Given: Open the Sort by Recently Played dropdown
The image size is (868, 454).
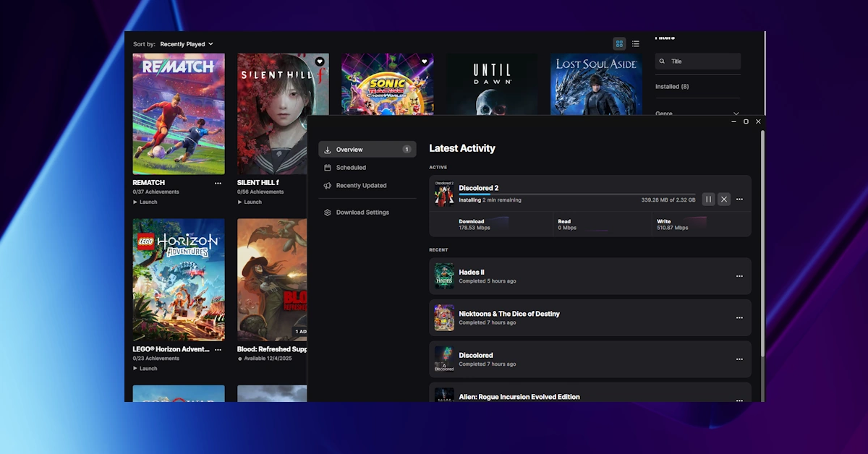Looking at the screenshot, I should [186, 43].
